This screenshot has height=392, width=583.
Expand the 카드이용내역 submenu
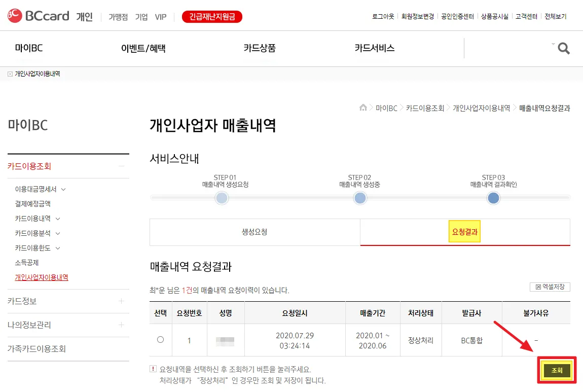click(x=58, y=219)
